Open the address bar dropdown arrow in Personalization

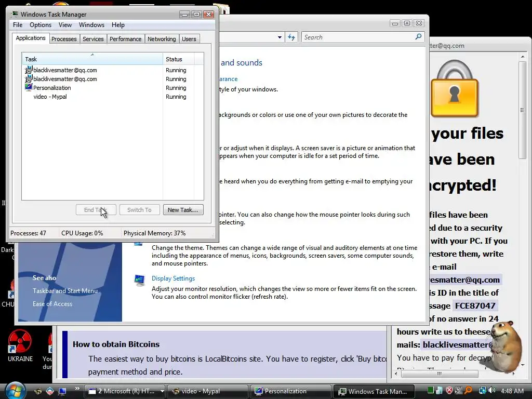pyautogui.click(x=280, y=37)
